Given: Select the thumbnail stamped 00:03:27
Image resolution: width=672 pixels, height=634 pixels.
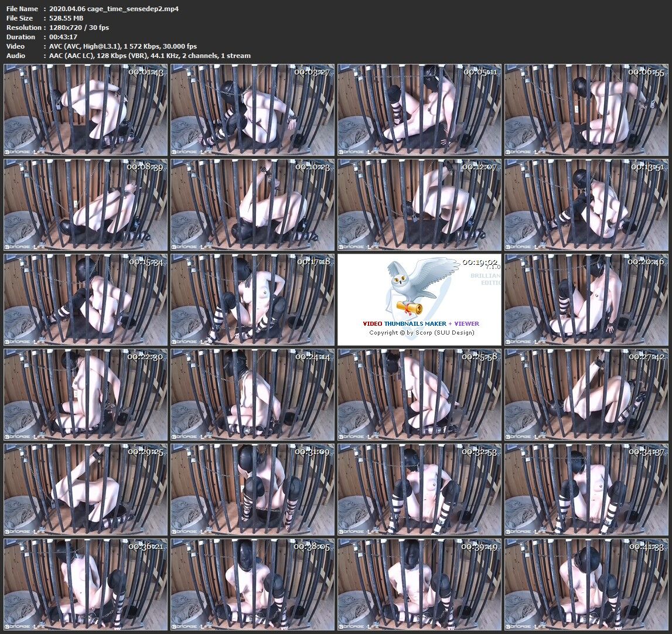Looking at the screenshot, I should pyautogui.click(x=252, y=110).
